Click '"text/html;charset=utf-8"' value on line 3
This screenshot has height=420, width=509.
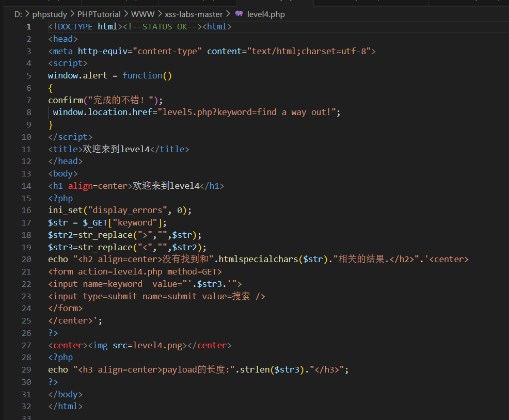coord(309,51)
